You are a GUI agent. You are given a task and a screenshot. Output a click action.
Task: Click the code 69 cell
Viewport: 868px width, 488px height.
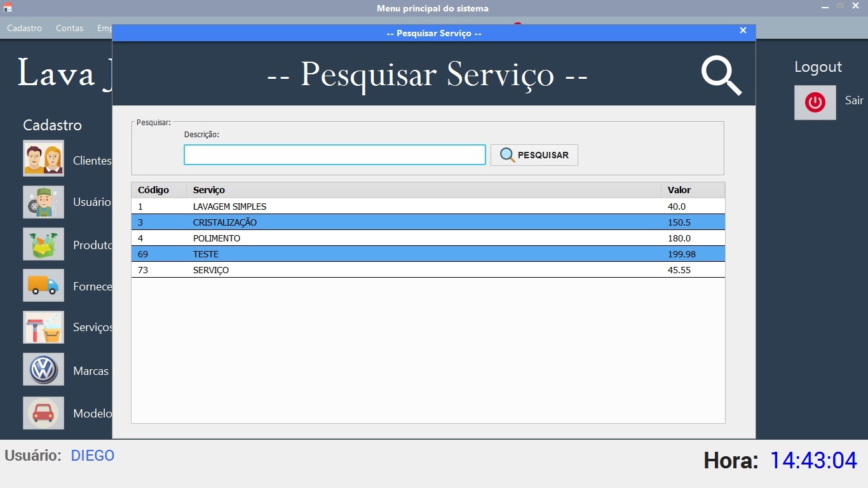pyautogui.click(x=159, y=254)
